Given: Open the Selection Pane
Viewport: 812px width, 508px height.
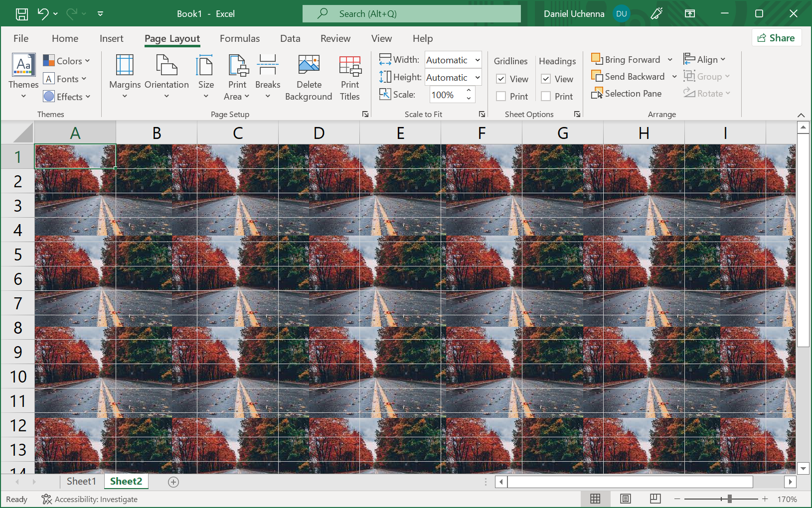Looking at the screenshot, I should (627, 94).
